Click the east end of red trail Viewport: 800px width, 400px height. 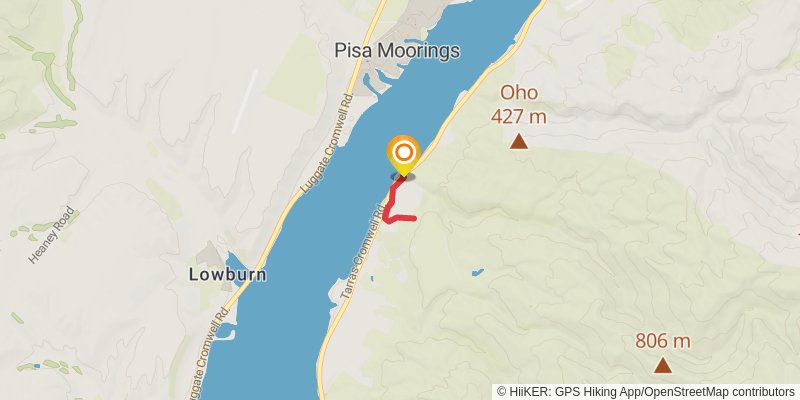414,218
